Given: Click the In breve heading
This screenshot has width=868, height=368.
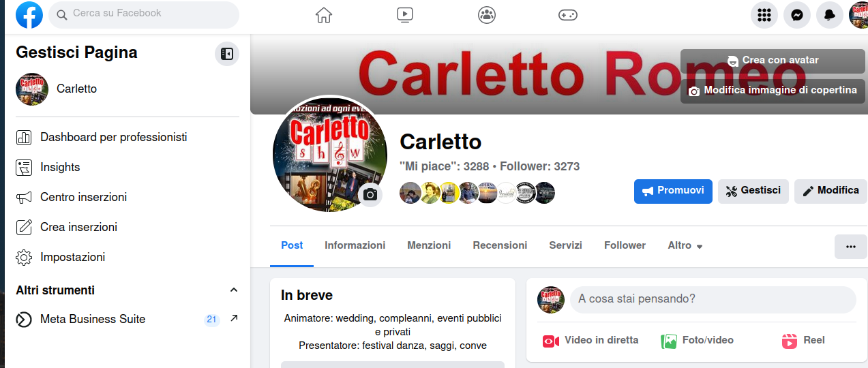Looking at the screenshot, I should [307, 296].
